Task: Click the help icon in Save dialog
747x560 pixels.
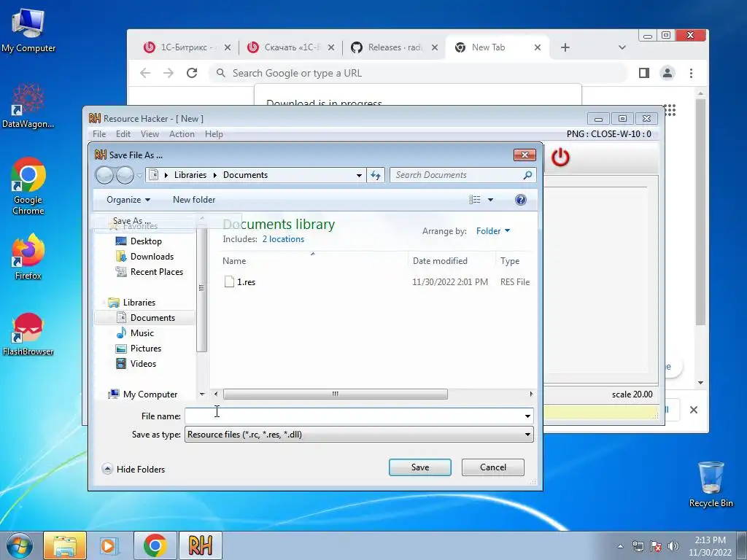Action: 521,200
